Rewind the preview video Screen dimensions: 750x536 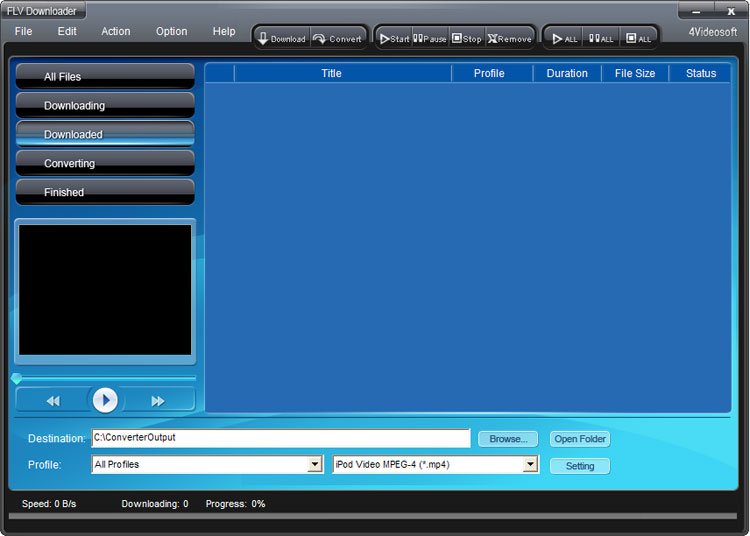coord(53,401)
